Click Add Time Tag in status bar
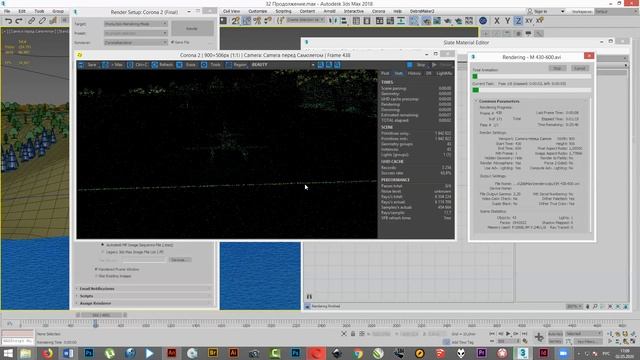640x360 pixels. pos(463,342)
